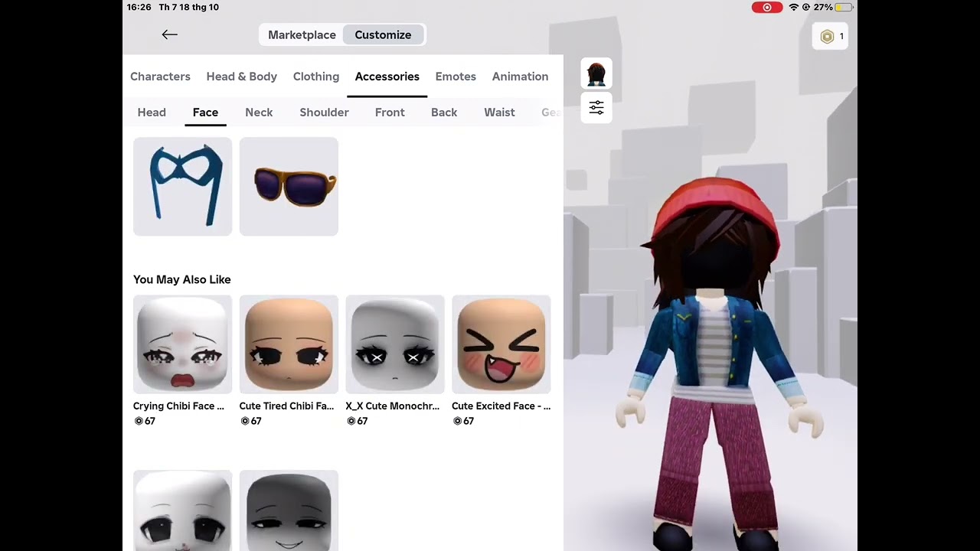
Task: Tap the 27% battery percentage text
Action: [823, 8]
